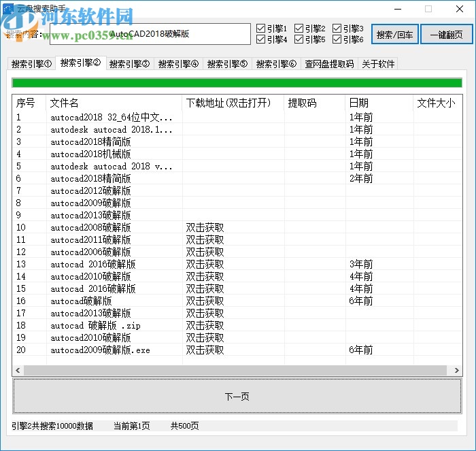Click status text '共500页'
476x451 pixels.
[184, 426]
